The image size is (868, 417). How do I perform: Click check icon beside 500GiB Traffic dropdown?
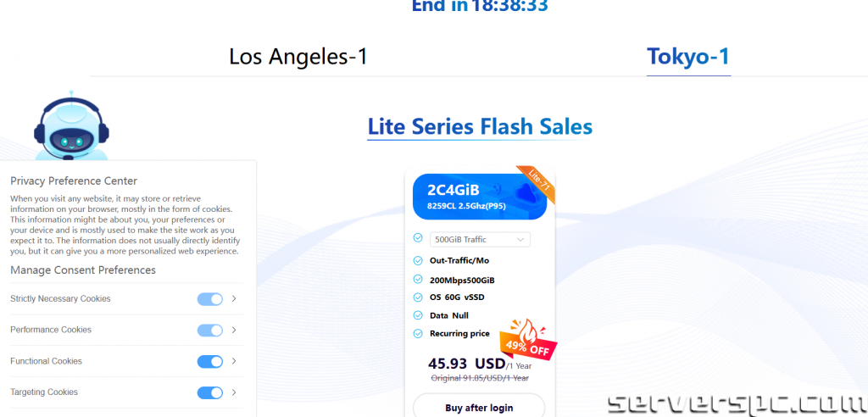(x=417, y=239)
